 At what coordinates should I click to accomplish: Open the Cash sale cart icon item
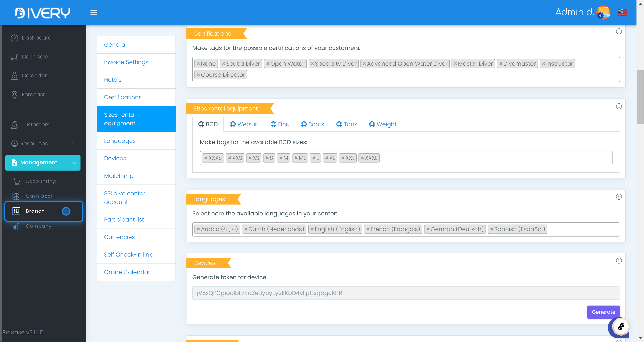click(14, 57)
